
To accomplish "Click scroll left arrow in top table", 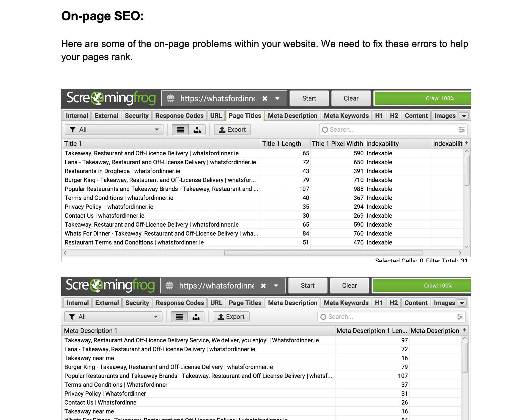I will tap(65, 253).
